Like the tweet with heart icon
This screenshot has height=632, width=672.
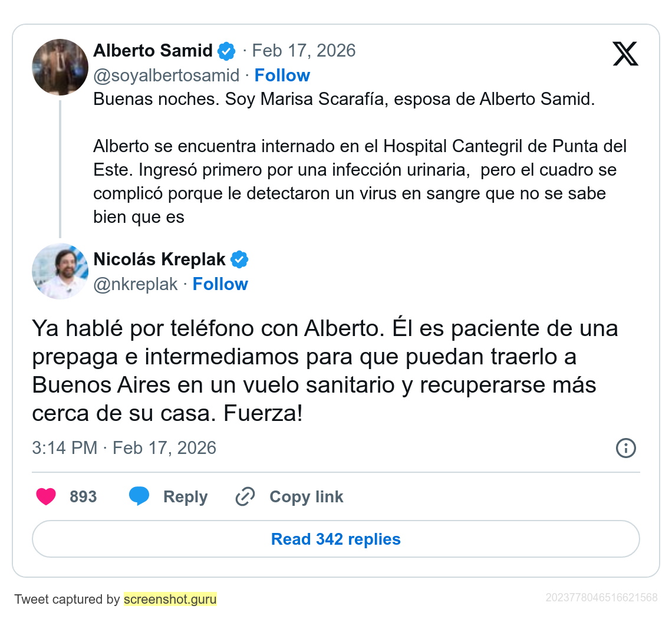click(x=46, y=496)
